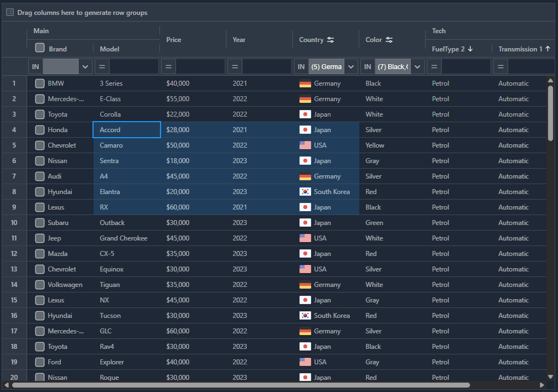The height and width of the screenshot is (392, 558).
Task: Click the equals operator for FuelType filter
Action: tap(434, 66)
